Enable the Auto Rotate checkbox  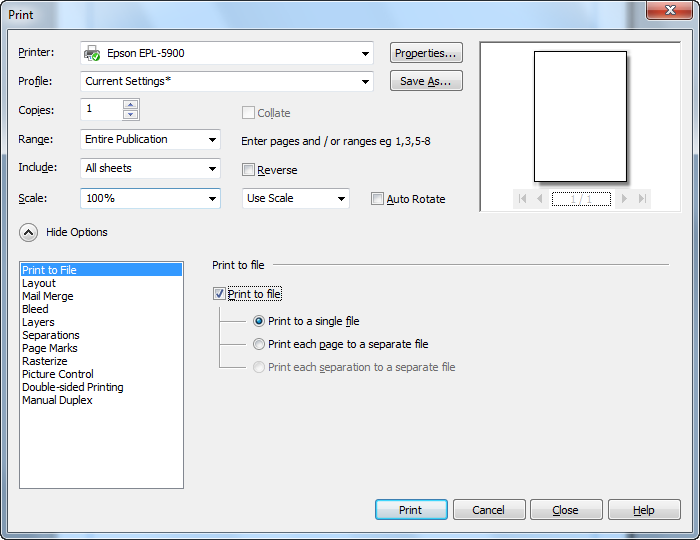377,199
